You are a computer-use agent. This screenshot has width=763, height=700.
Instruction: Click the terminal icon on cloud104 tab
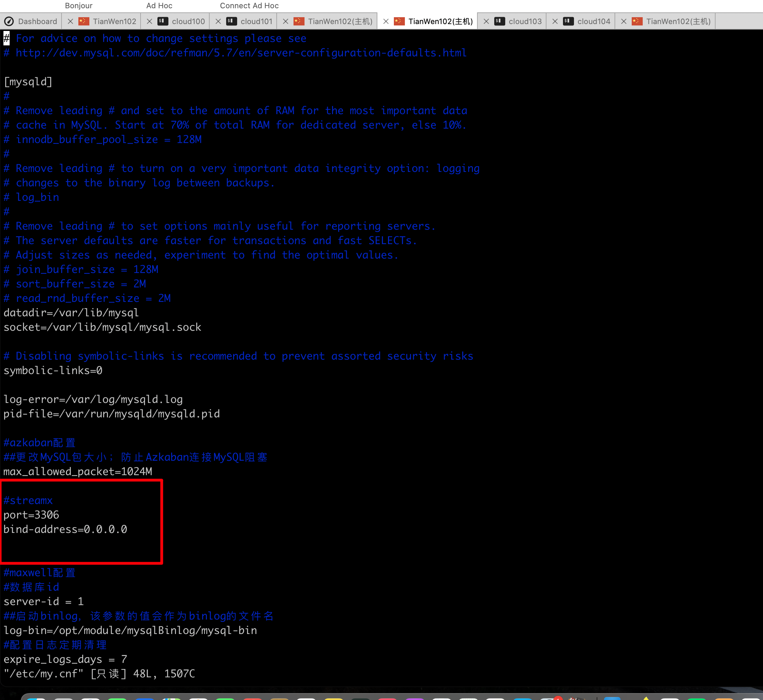[568, 21]
